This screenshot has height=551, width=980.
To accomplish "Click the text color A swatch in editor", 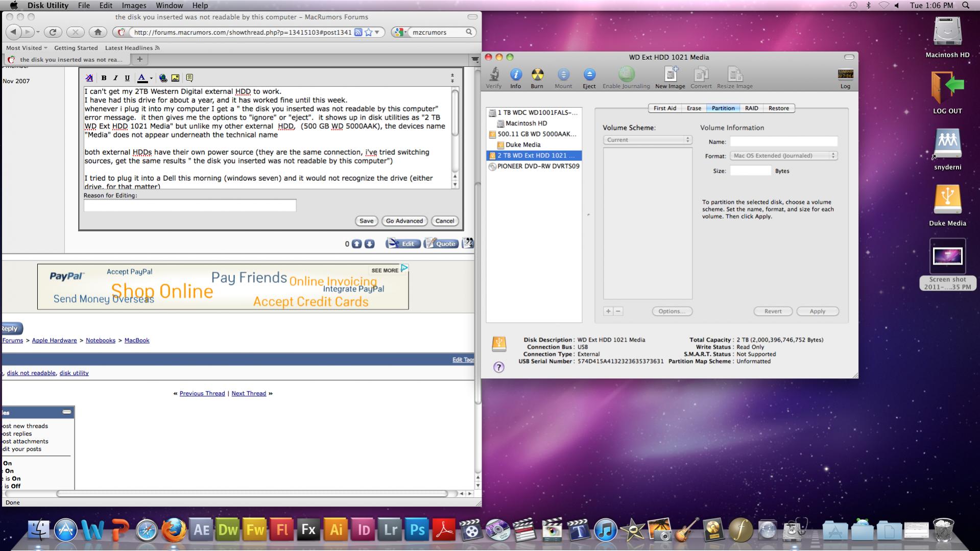I will point(142,78).
